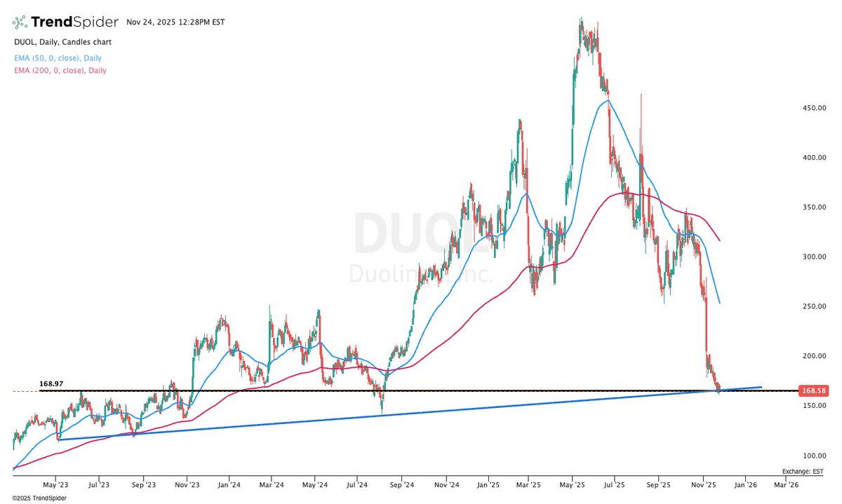Click the Sep '23 date axis label
Viewport: 842px width, 504px height.
tap(143, 484)
